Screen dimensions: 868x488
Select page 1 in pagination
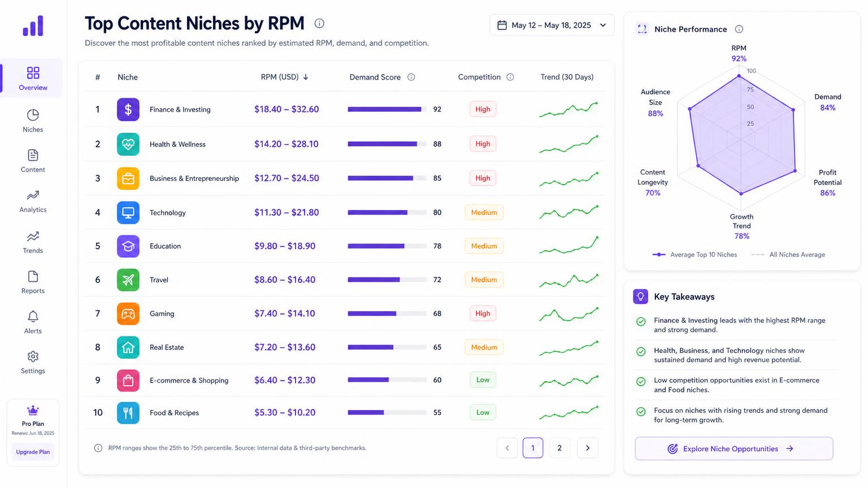click(533, 448)
